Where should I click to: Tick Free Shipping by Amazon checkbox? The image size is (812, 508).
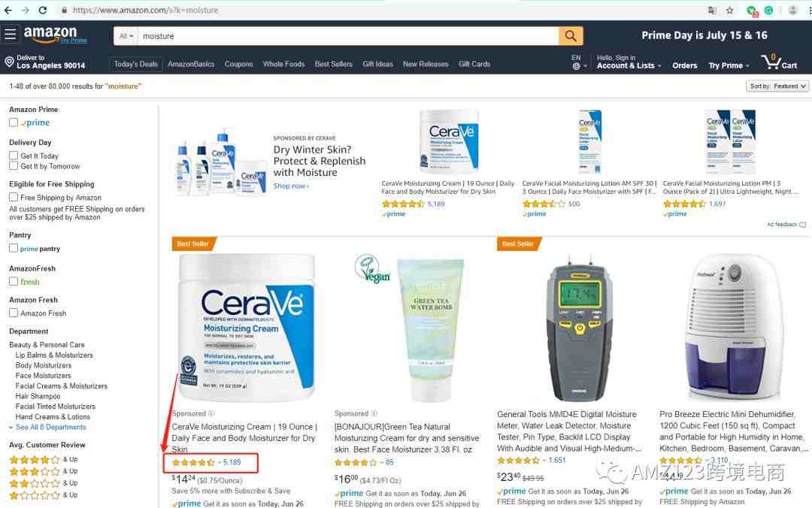click(x=14, y=198)
